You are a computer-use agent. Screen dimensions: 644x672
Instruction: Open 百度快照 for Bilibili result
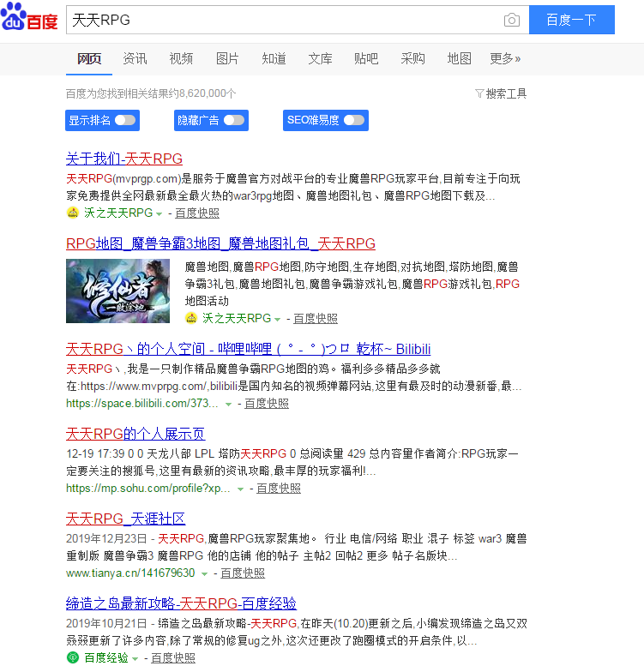coord(267,403)
